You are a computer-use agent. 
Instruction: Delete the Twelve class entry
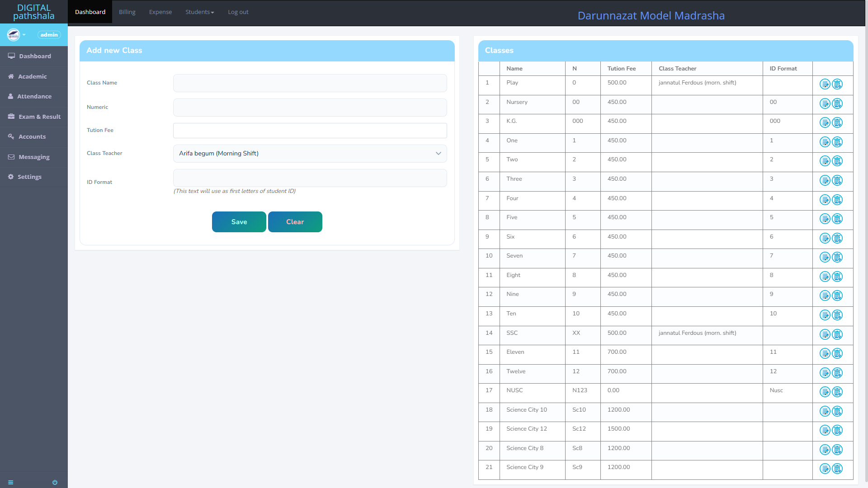click(x=837, y=373)
